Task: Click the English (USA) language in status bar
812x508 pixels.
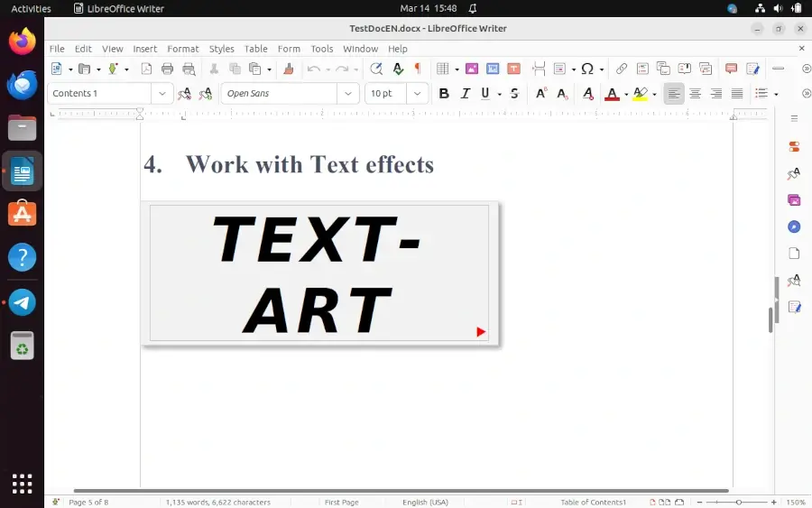Action: 425,502
